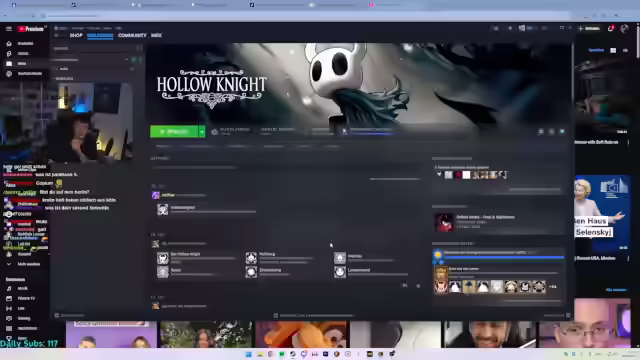Show Hollow Knight game info icon
640x360 pixels.
click(551, 131)
